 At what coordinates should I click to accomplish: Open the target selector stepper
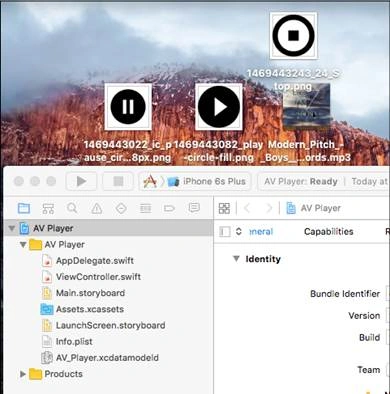(239, 232)
